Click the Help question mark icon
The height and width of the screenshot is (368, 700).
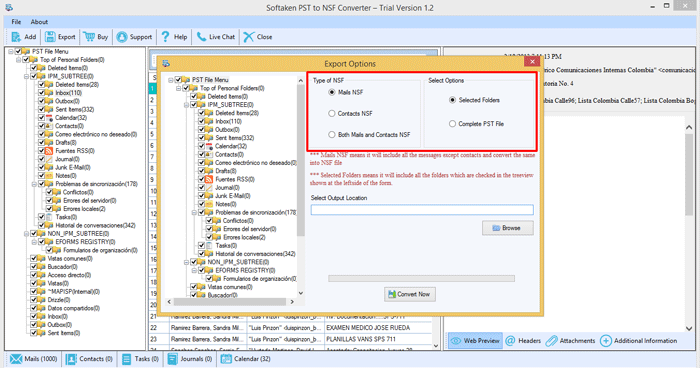(x=166, y=37)
